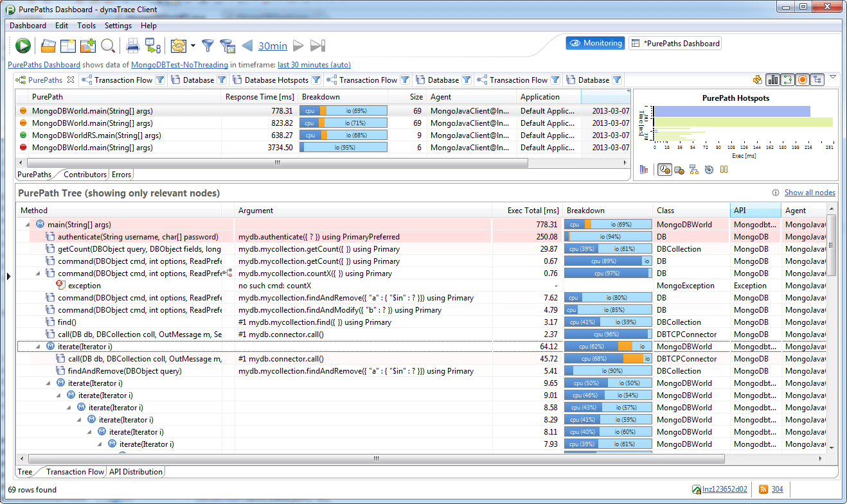This screenshot has width=847, height=504.
Task: Open the Settings menu
Action: point(118,26)
